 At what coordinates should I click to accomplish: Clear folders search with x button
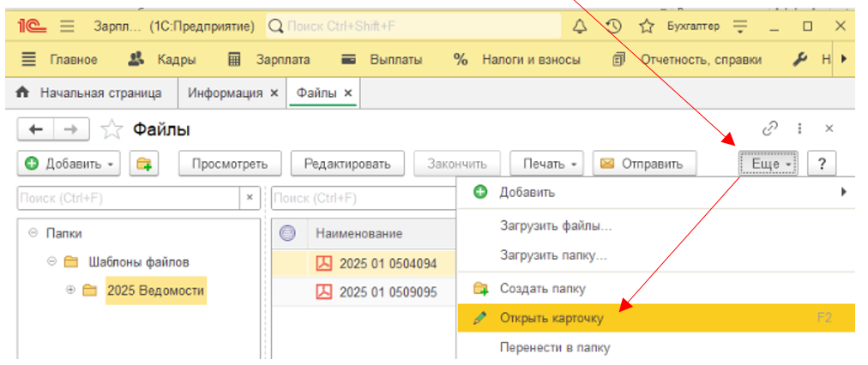(x=250, y=197)
